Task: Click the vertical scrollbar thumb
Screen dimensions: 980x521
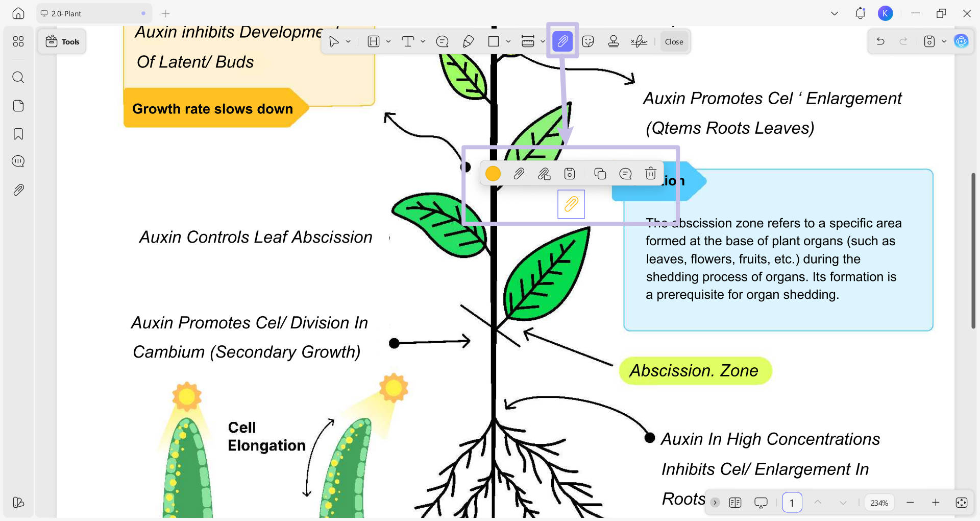Action: 973,250
